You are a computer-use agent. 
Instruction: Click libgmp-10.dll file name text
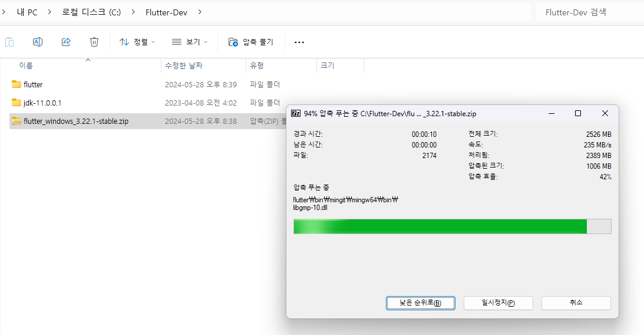click(310, 208)
